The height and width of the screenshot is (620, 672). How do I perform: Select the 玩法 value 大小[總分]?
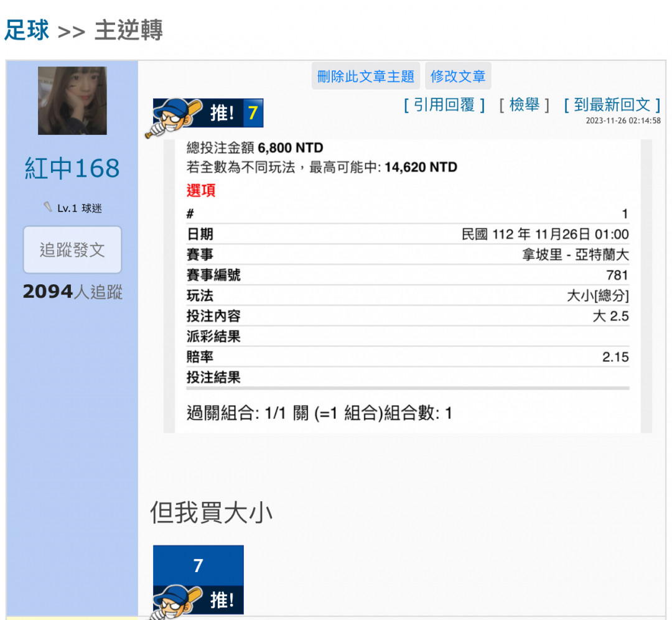tap(598, 295)
